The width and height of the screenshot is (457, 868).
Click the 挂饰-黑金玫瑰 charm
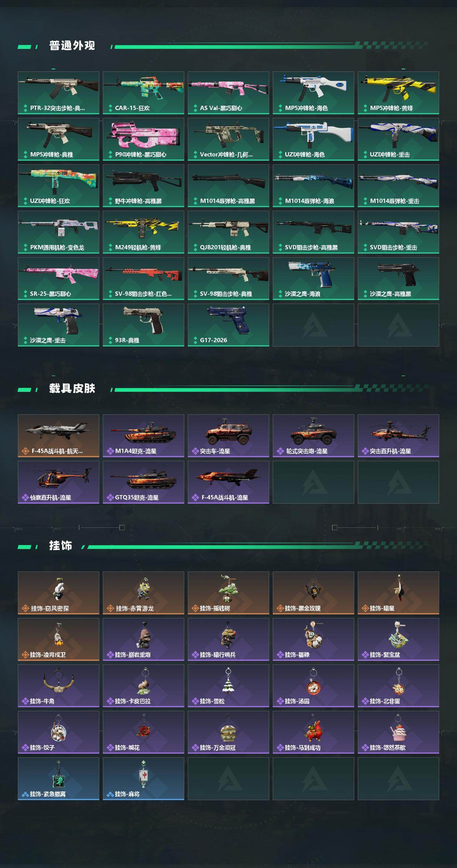click(x=313, y=593)
